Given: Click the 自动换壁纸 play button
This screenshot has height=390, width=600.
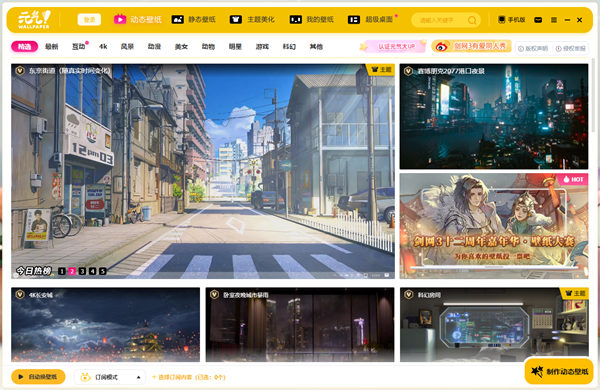Looking at the screenshot, I should coord(38,377).
